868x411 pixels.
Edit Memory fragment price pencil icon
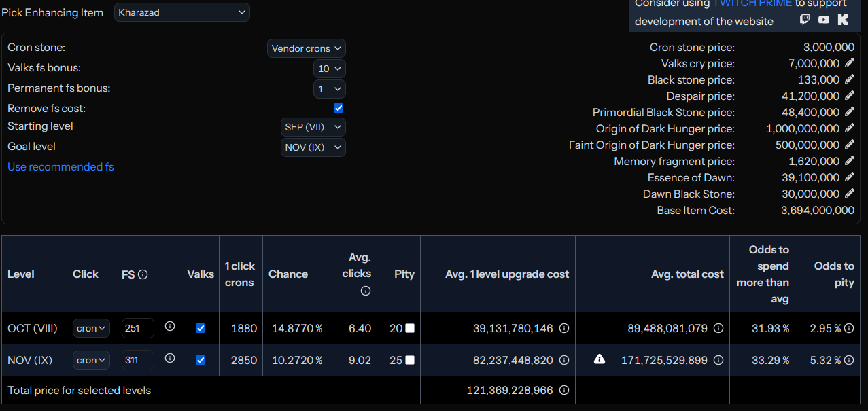[x=849, y=161]
